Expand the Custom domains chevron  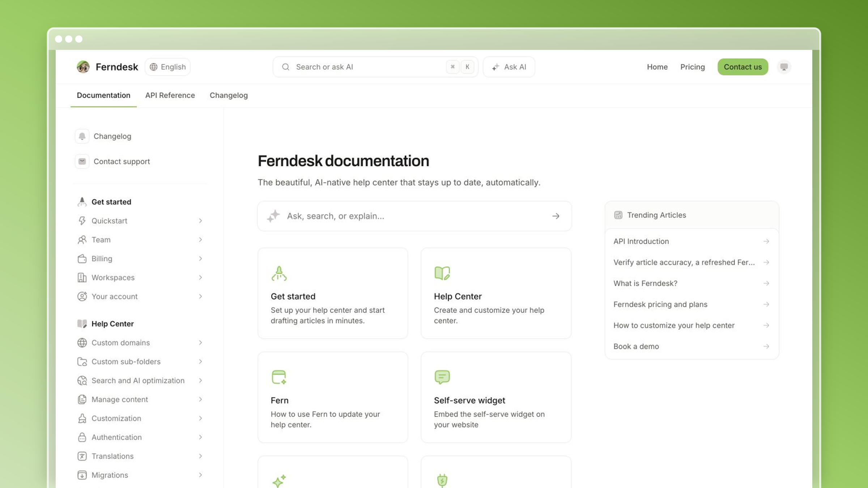point(200,343)
